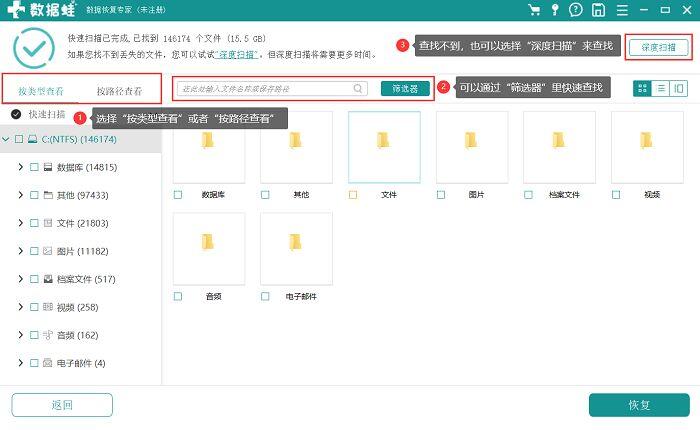Screen dimensions: 700x430
Task: Expand the 视频 (258) node
Action: click(21, 306)
